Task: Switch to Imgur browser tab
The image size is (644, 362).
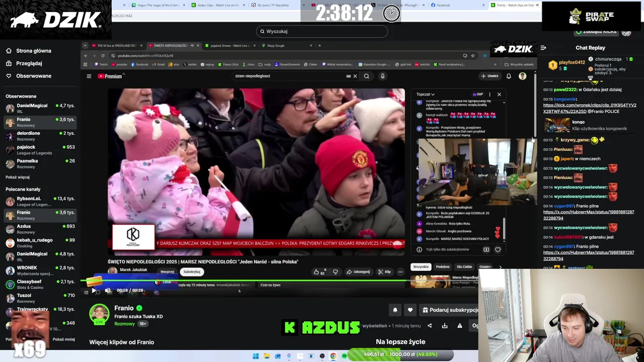Action: [158, 5]
